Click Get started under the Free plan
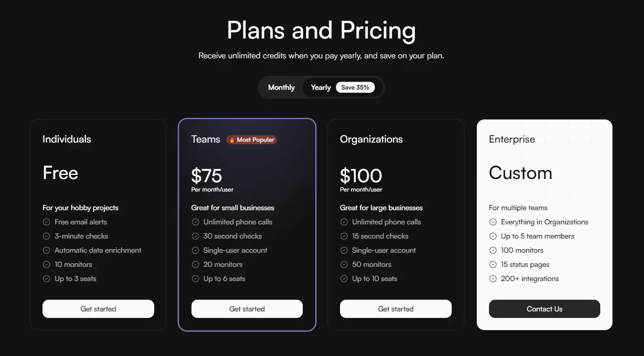The image size is (644, 356). coord(98,309)
